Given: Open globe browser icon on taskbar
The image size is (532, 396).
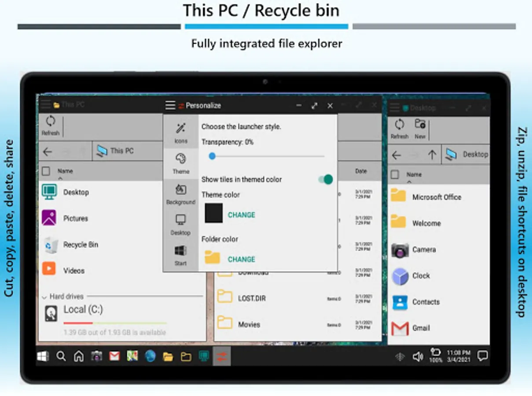Looking at the screenshot, I should click(150, 356).
